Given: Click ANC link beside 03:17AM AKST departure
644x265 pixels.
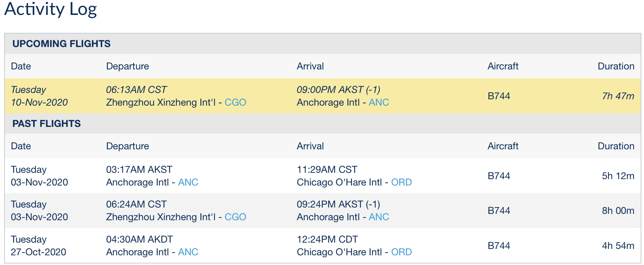Looking at the screenshot, I should (x=188, y=182).
